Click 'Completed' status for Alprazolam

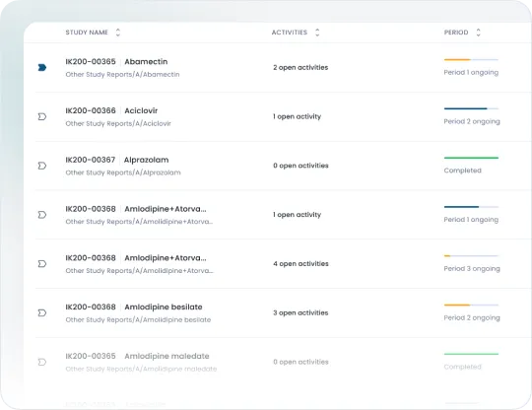[x=462, y=171]
